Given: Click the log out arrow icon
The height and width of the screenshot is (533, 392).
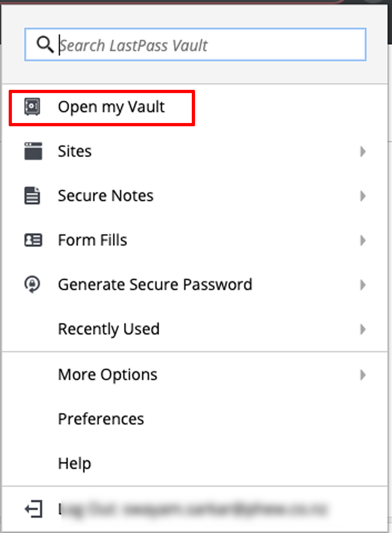Looking at the screenshot, I should pyautogui.click(x=34, y=509).
